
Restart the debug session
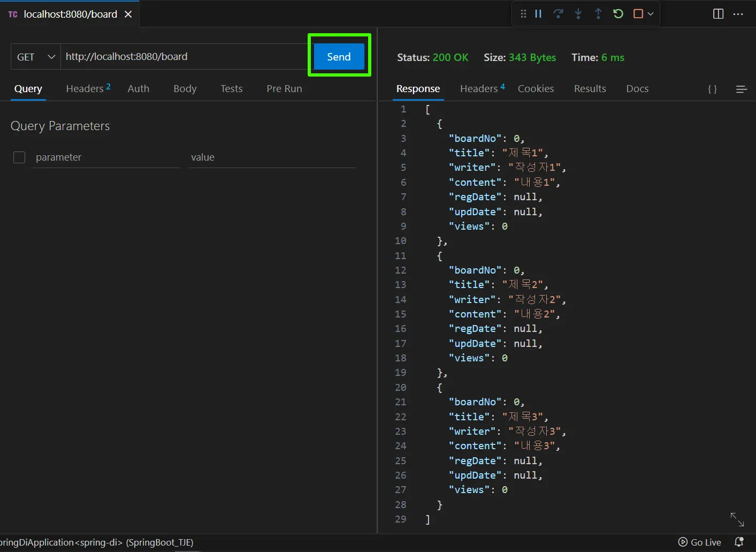click(x=618, y=14)
